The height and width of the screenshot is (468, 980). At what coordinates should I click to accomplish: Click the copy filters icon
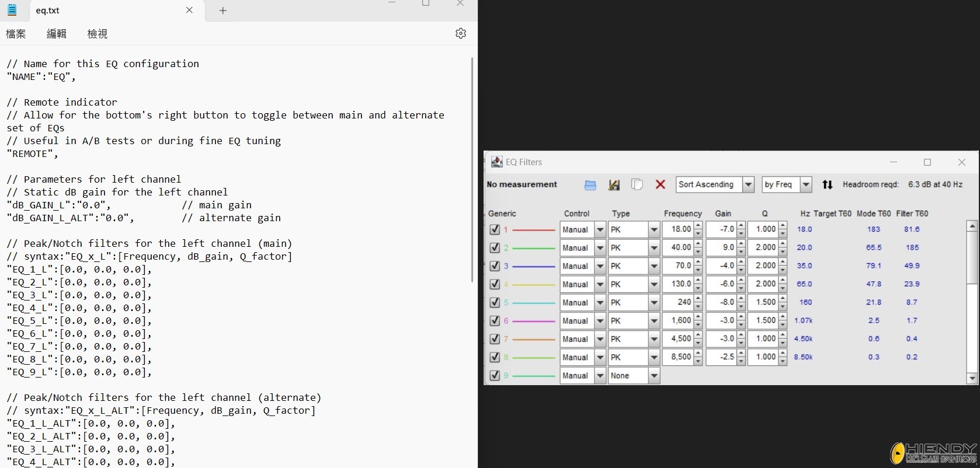637,185
